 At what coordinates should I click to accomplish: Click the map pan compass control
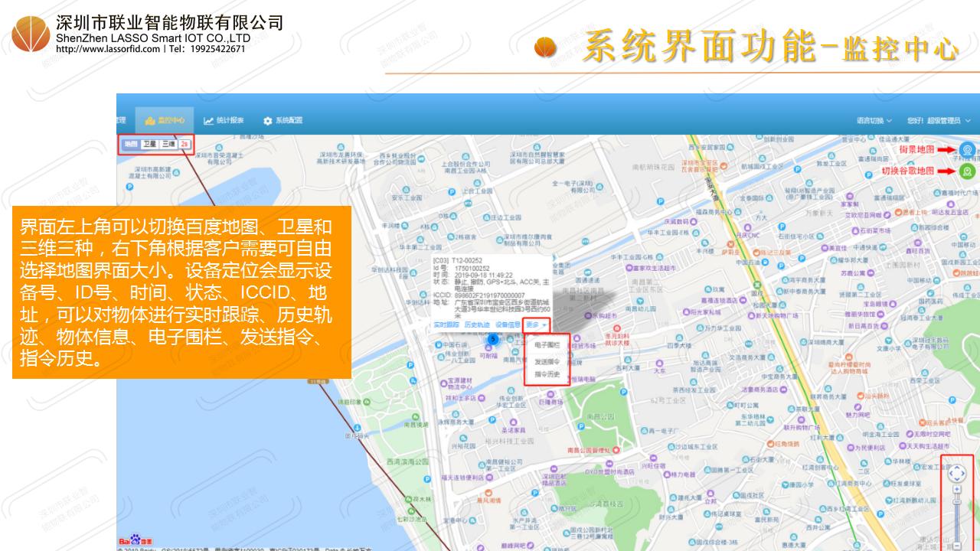[x=957, y=473]
